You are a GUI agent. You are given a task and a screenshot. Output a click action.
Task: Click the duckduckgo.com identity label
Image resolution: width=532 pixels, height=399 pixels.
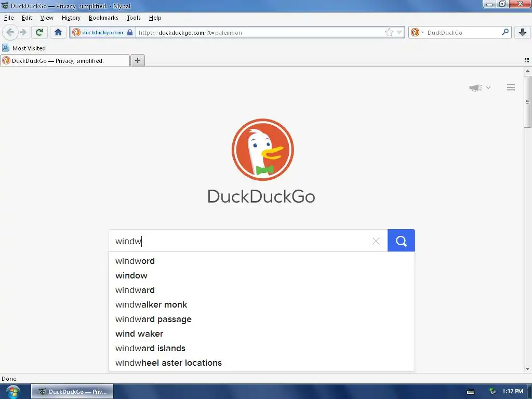pyautogui.click(x=102, y=33)
